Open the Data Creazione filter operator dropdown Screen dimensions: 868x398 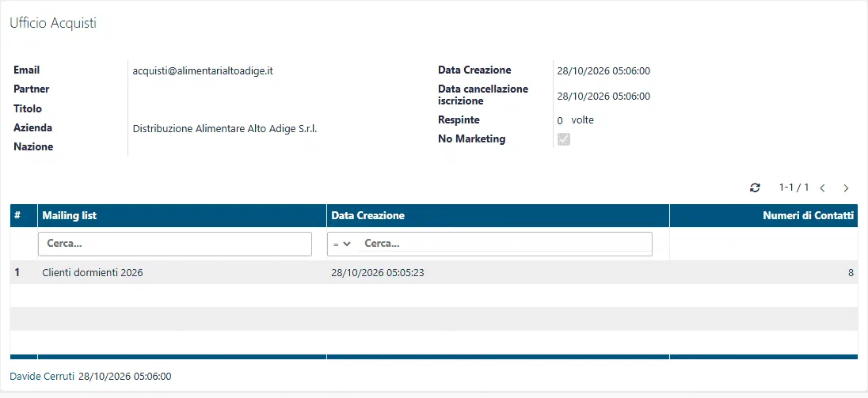pos(342,244)
